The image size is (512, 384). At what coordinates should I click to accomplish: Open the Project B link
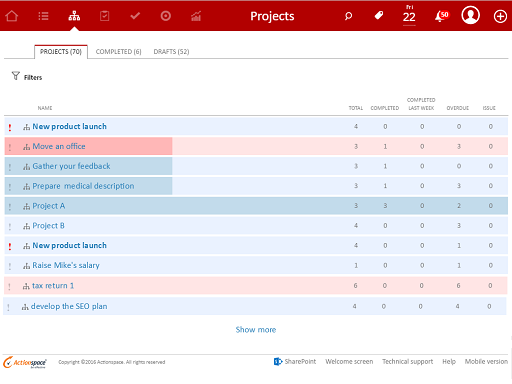tap(48, 226)
